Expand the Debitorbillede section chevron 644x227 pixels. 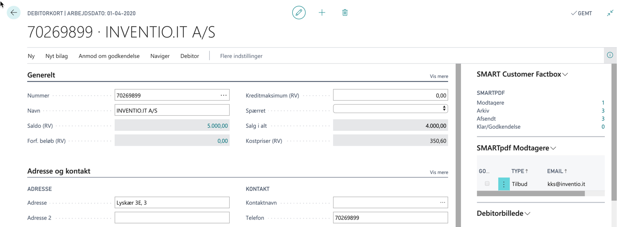[528, 214]
